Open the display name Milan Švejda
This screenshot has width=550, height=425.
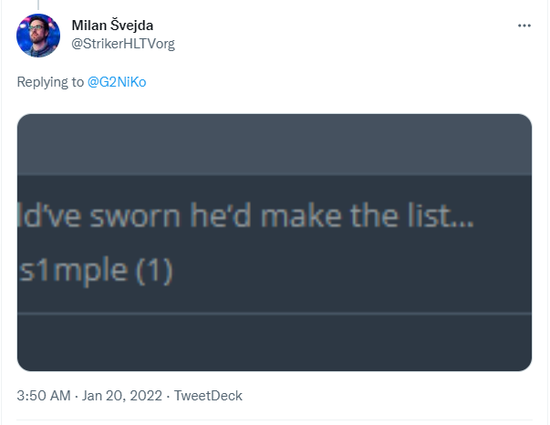(112, 26)
